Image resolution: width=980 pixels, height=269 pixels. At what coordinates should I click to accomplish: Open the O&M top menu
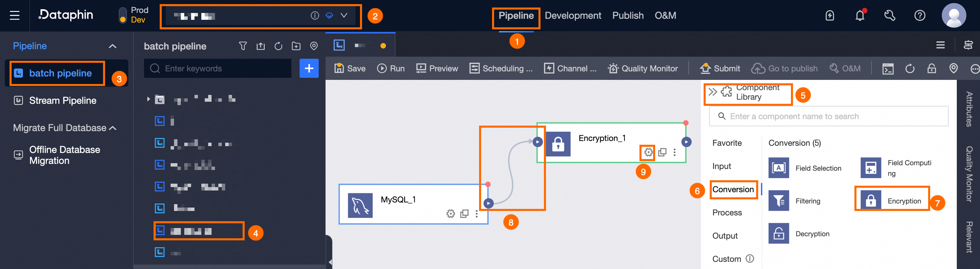(665, 16)
